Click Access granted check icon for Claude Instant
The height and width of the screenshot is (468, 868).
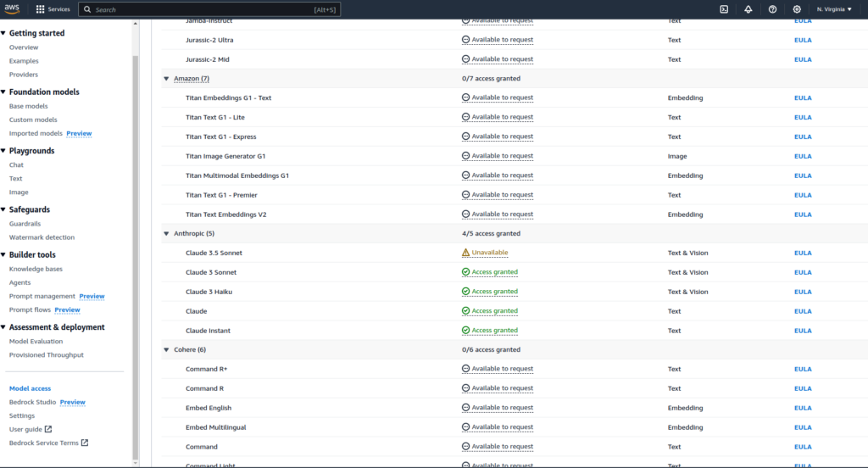click(465, 330)
